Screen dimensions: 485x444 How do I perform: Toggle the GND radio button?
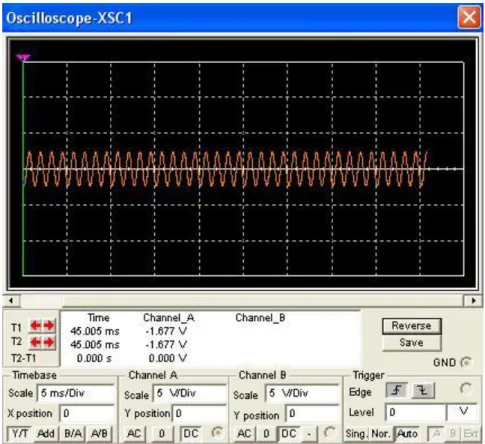coord(466,362)
